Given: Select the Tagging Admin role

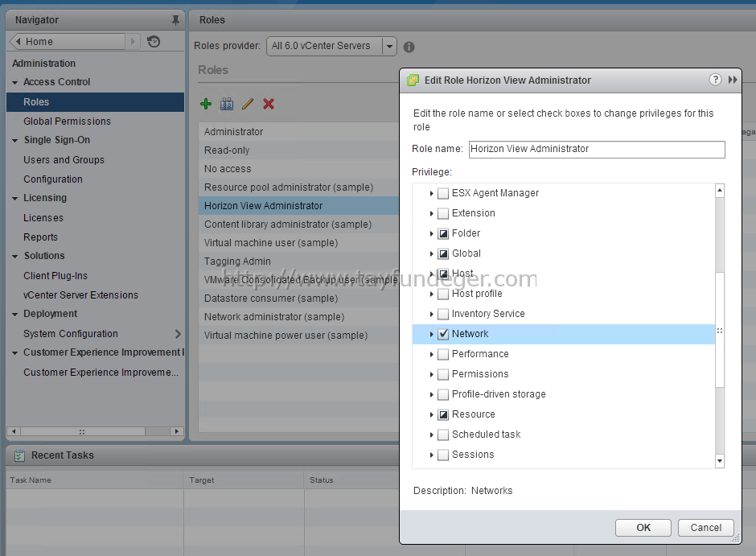Looking at the screenshot, I should (298, 261).
